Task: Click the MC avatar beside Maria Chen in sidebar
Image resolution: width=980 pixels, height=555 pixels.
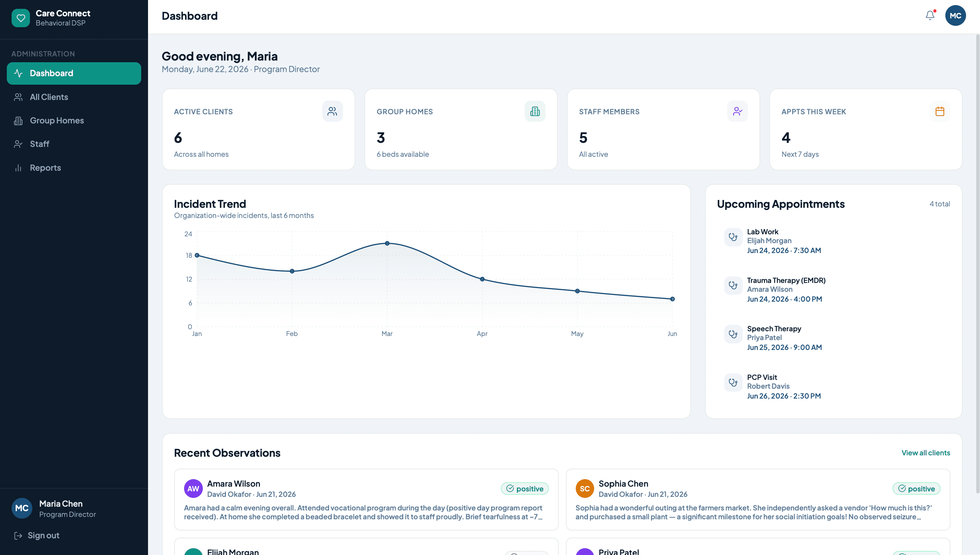Action: click(22, 508)
